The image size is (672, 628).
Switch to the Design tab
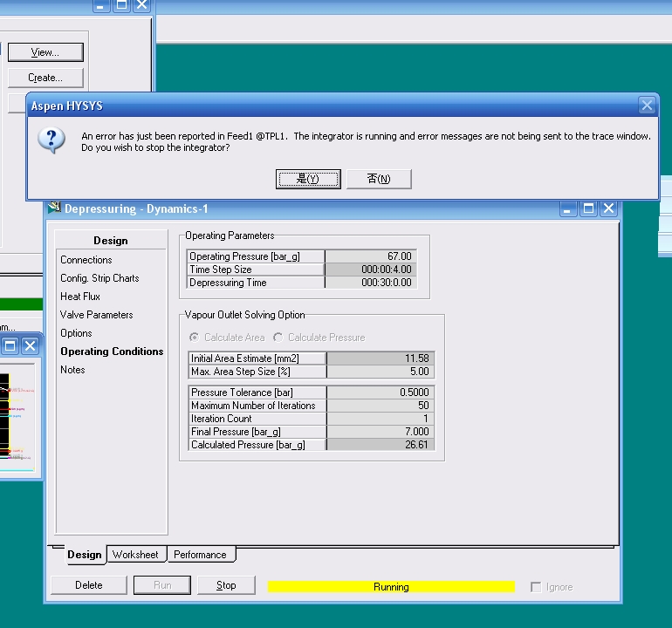[x=85, y=555]
